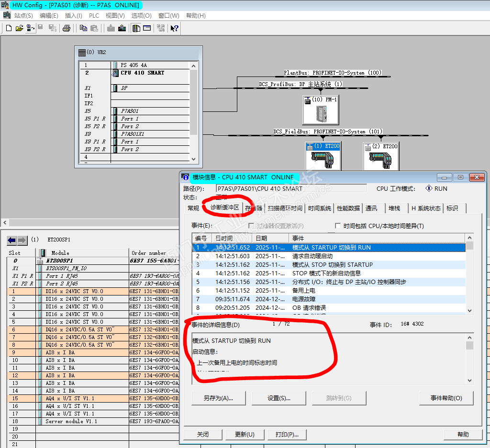Image resolution: width=490 pixels, height=448 pixels.
Task: Click the 事件帮助(O) button
Action: (446, 398)
